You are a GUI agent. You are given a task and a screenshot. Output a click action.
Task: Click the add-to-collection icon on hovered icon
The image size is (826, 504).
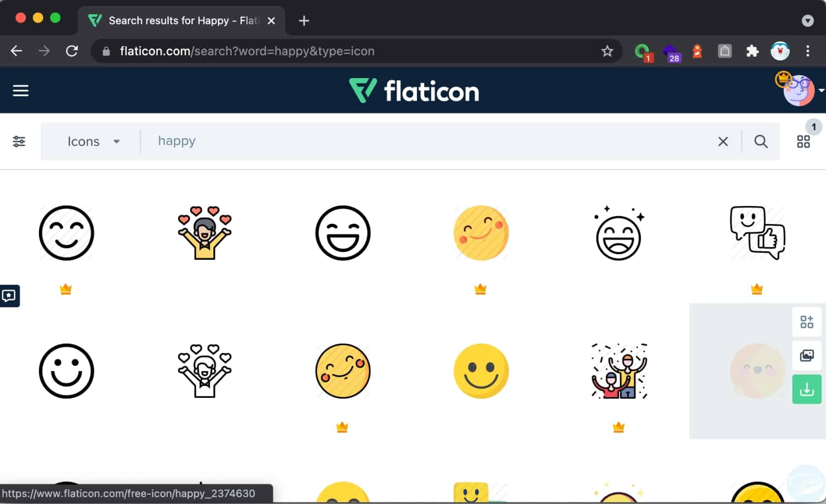[807, 322]
